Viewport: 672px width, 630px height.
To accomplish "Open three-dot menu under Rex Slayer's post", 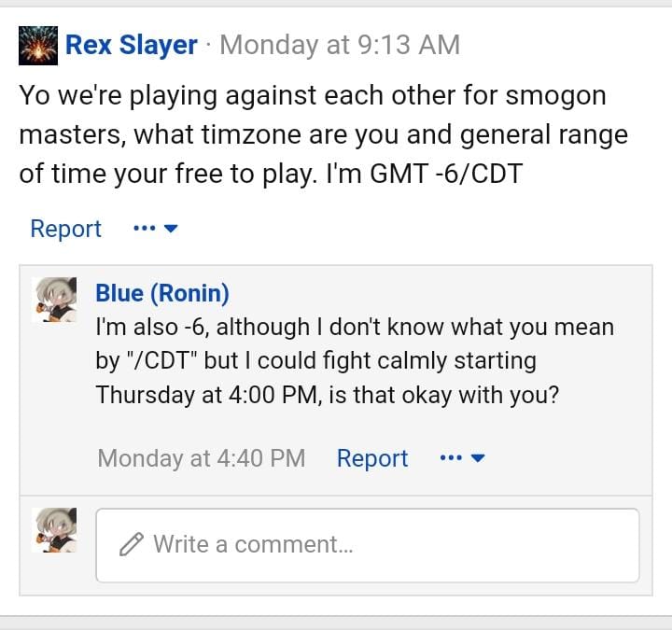I will (x=145, y=228).
